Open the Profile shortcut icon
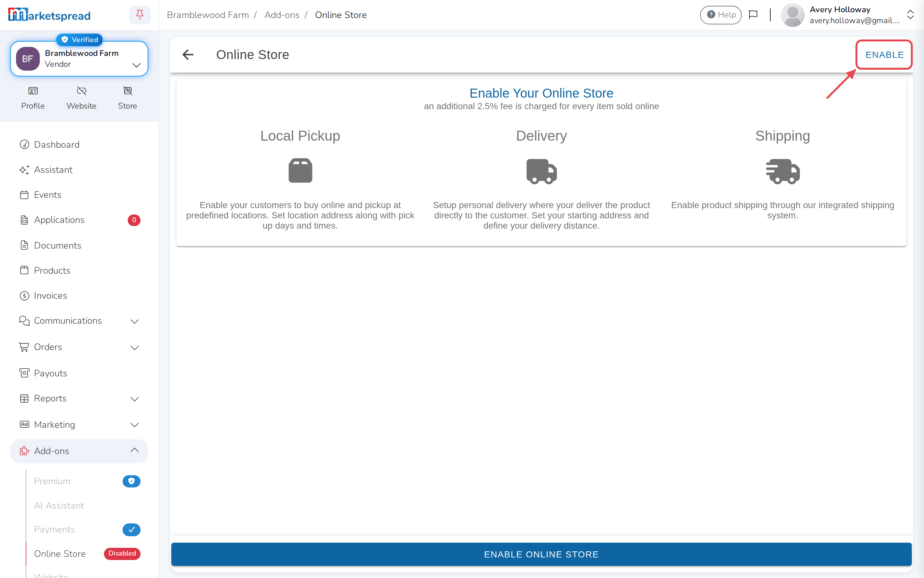 (x=33, y=91)
